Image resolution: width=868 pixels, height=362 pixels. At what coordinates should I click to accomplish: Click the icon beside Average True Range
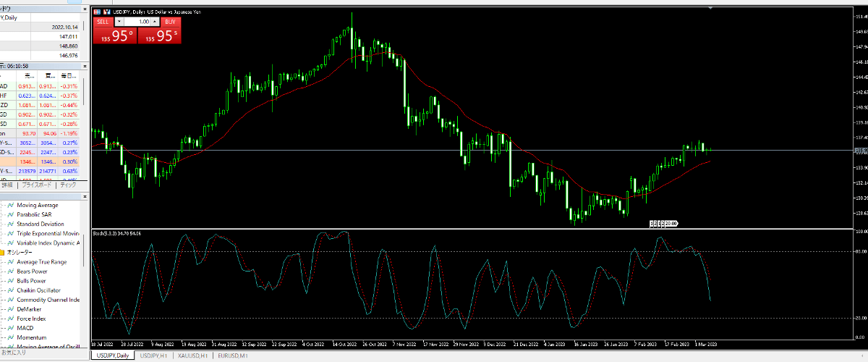tap(12, 262)
